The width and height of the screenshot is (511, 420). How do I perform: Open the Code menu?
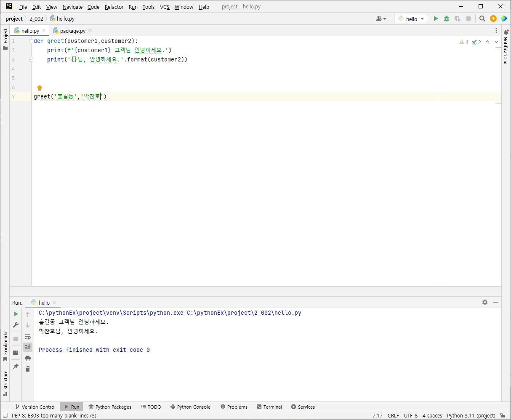[93, 7]
